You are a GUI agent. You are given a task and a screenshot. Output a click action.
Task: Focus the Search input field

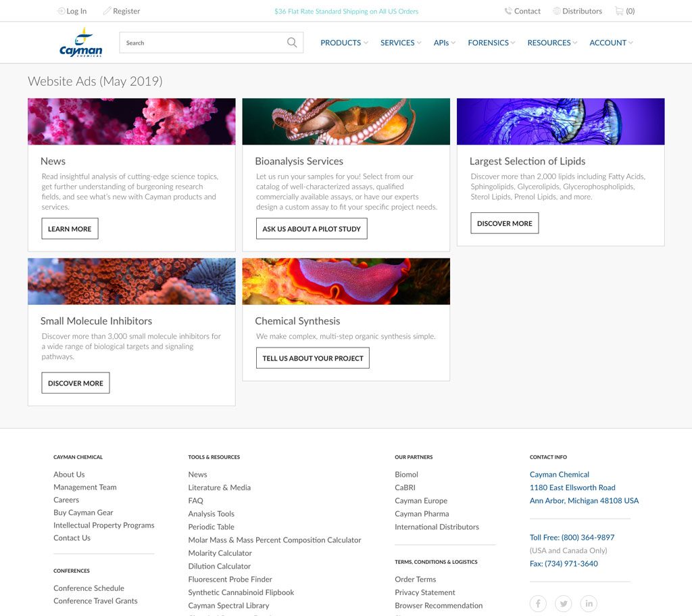pos(203,43)
